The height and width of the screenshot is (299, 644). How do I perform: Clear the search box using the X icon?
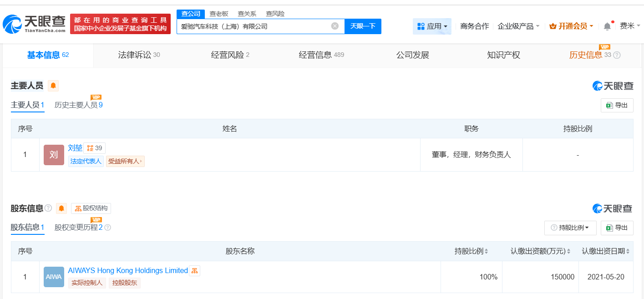coord(335,26)
